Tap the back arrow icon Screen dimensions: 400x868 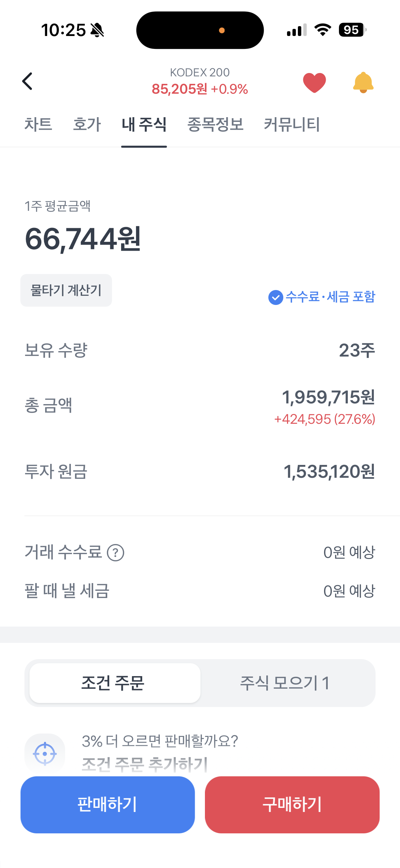click(x=27, y=82)
